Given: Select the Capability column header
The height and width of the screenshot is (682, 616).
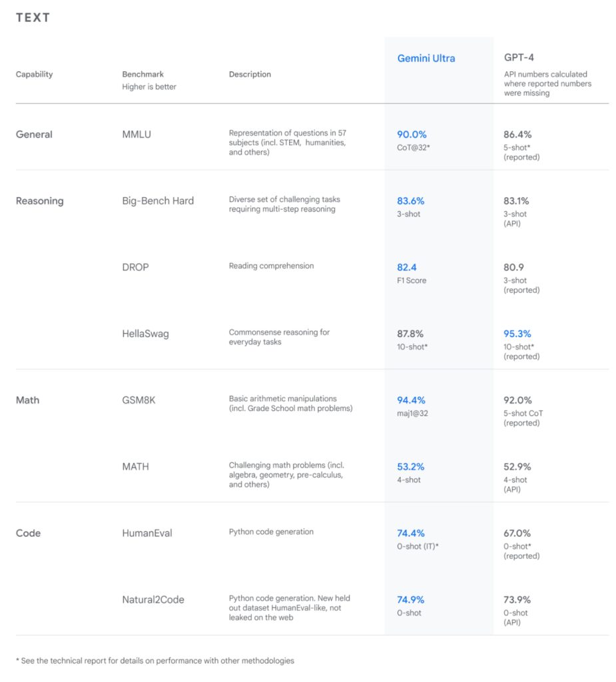Looking at the screenshot, I should 34,75.
